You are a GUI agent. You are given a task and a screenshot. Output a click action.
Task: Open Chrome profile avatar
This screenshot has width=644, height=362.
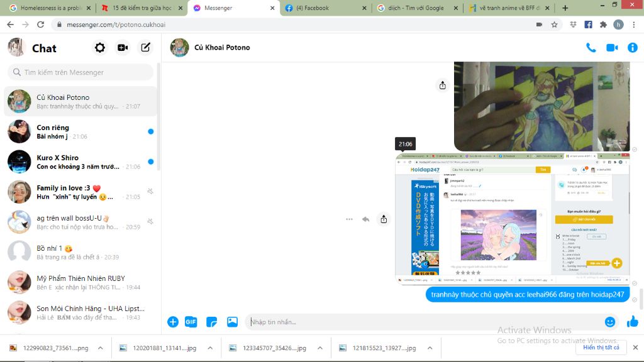(x=618, y=25)
